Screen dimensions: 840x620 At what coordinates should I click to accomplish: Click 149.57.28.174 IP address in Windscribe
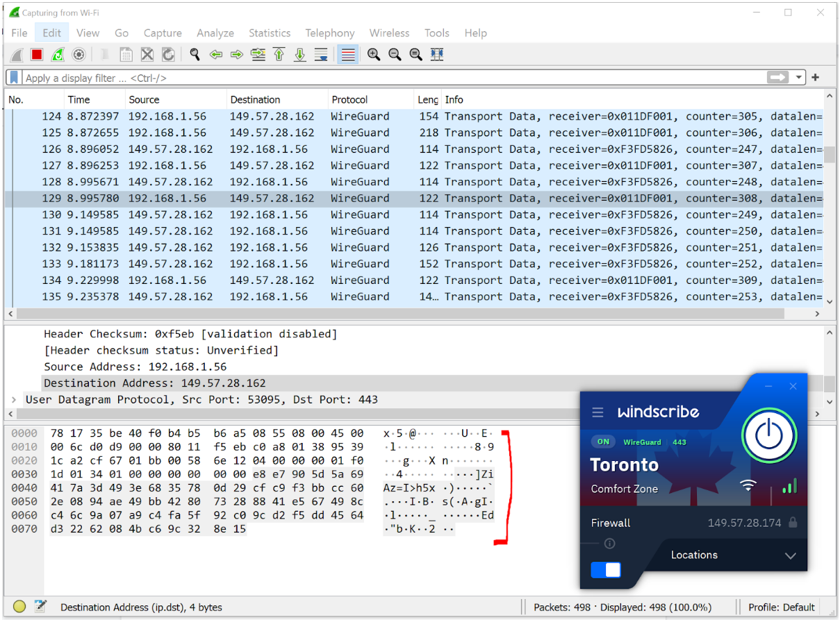pos(744,523)
